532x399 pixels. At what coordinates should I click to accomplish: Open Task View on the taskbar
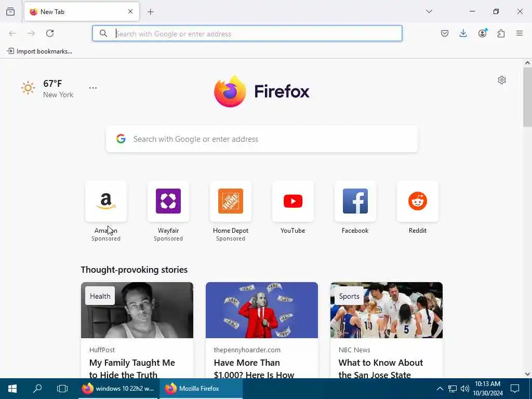click(x=62, y=389)
